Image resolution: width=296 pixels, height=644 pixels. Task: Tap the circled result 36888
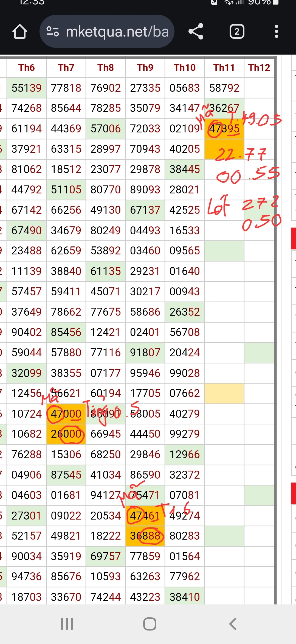tap(145, 536)
